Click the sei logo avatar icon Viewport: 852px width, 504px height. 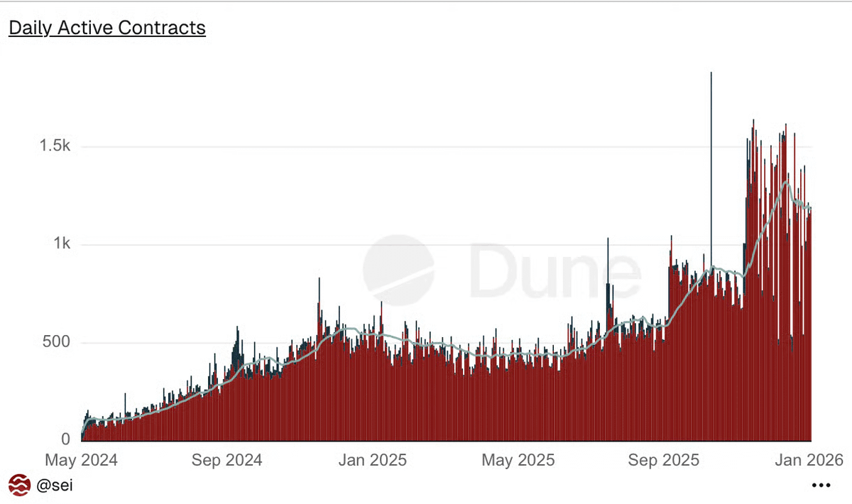[x=20, y=486]
